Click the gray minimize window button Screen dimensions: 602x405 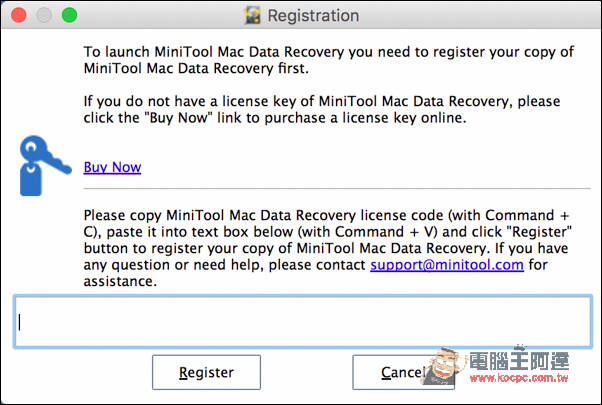[x=44, y=15]
